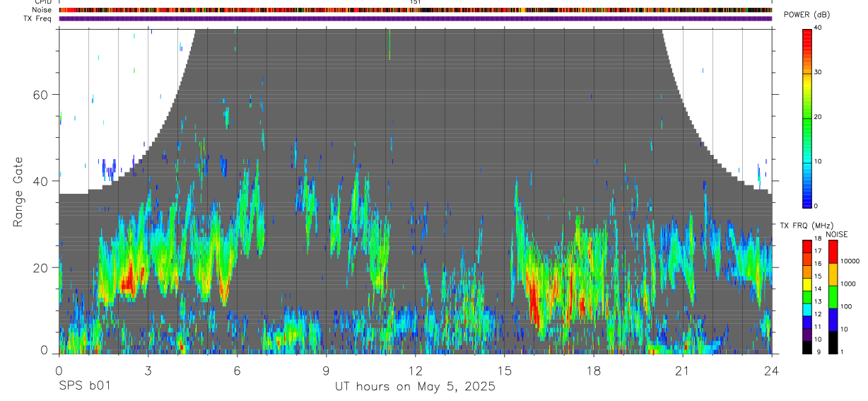Click the 3 tick on UT hours axis

coord(148,370)
